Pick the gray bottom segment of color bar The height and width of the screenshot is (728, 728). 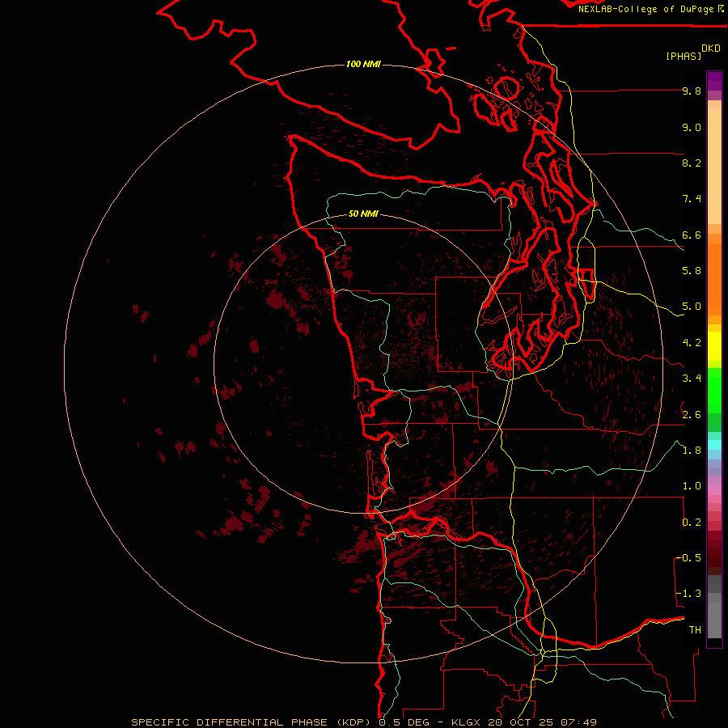714,620
